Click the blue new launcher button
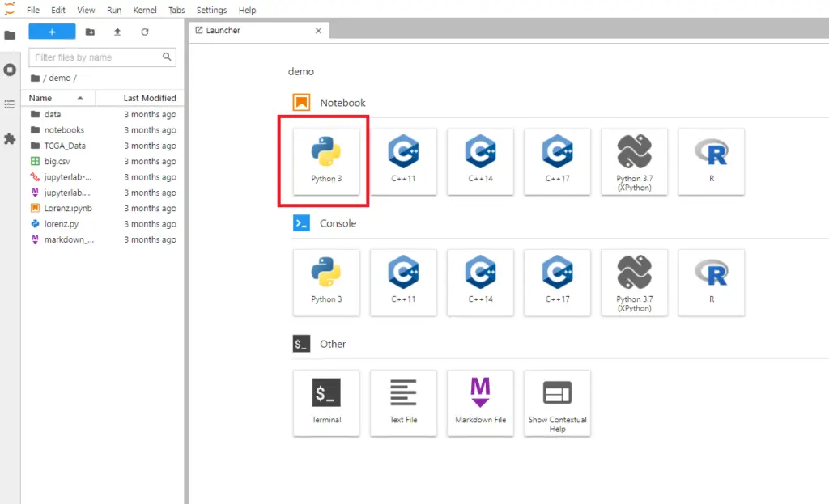Viewport: 829px width, 504px height. click(x=52, y=32)
